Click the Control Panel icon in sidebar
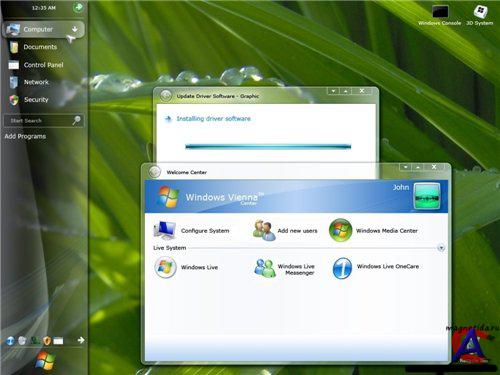The height and width of the screenshot is (375, 500). pyautogui.click(x=14, y=65)
